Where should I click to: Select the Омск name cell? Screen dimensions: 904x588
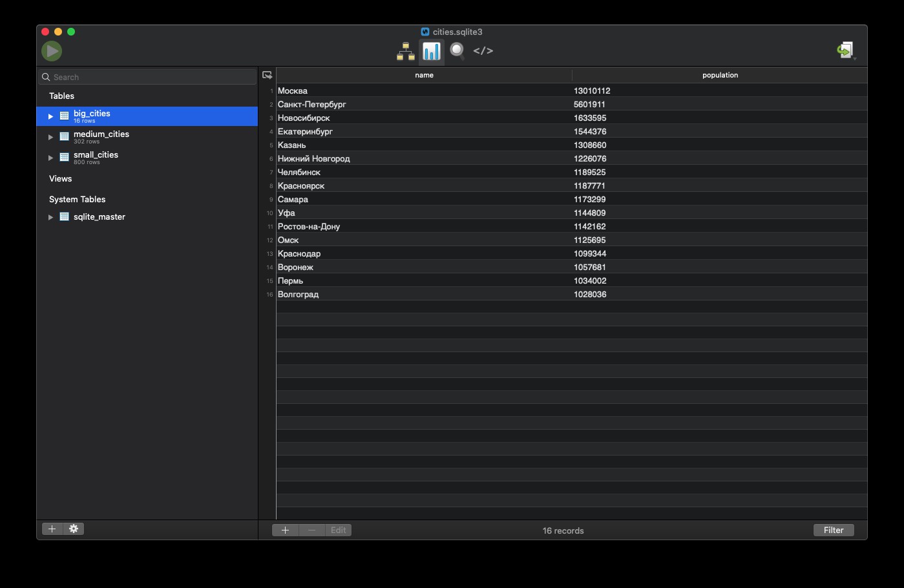pyautogui.click(x=424, y=240)
